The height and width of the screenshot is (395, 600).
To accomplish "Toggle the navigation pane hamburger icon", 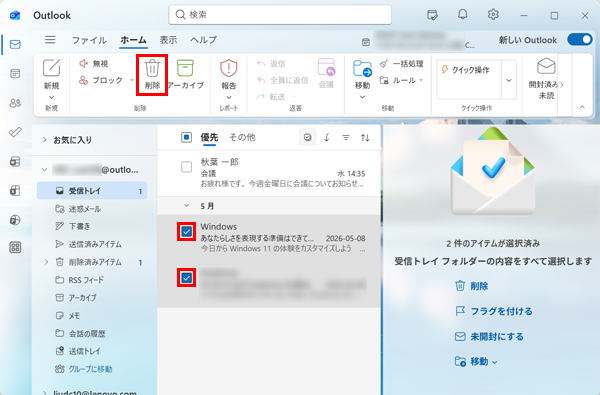I will pos(50,40).
